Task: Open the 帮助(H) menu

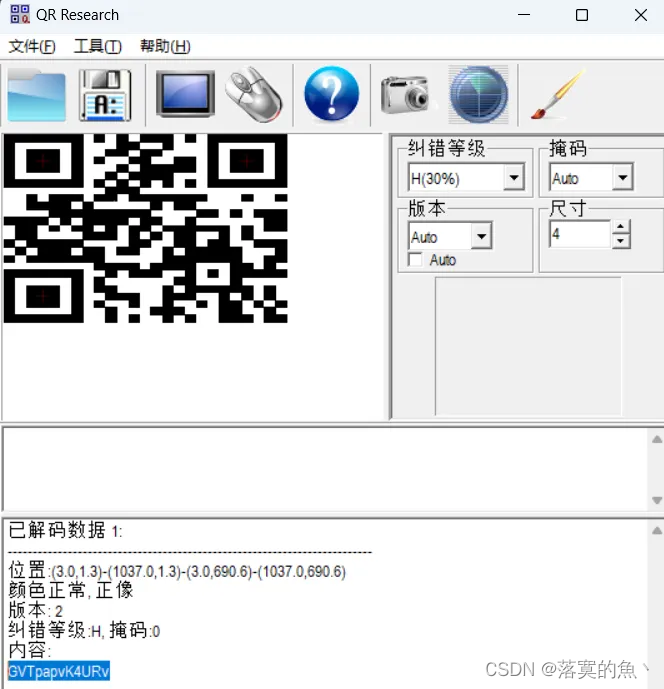Action: click(x=165, y=46)
